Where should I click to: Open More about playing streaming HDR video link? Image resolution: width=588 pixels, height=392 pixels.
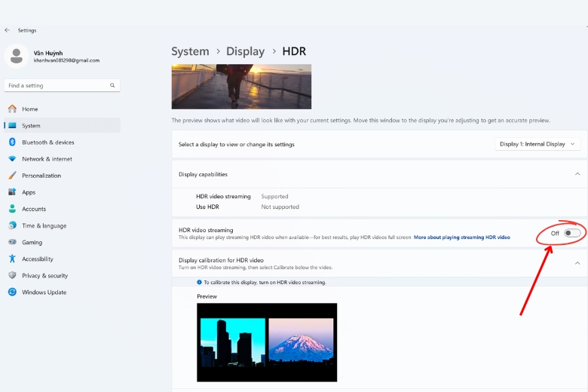tap(461, 237)
